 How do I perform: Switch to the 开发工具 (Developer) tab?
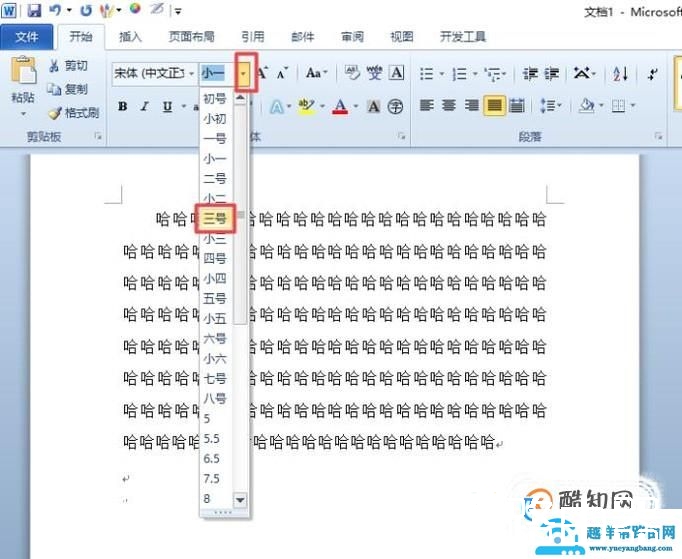click(462, 37)
